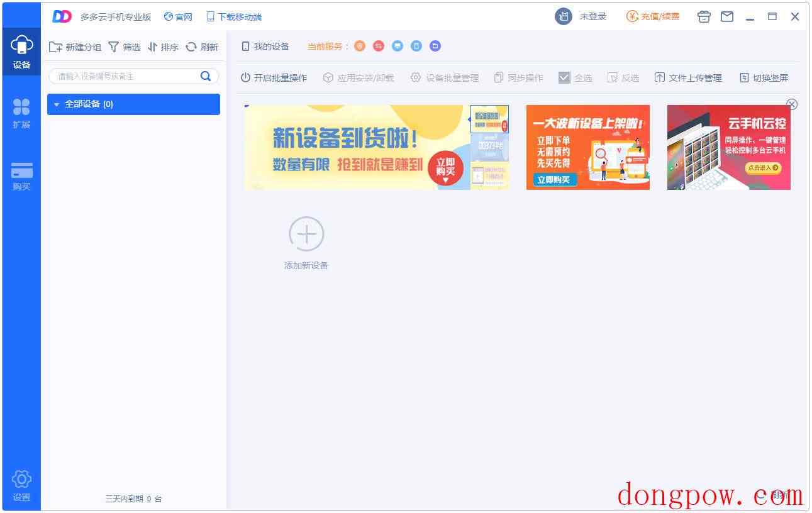Open 文件上传管理 file upload manager
Image resolution: width=812 pixels, height=513 pixels.
click(x=688, y=78)
